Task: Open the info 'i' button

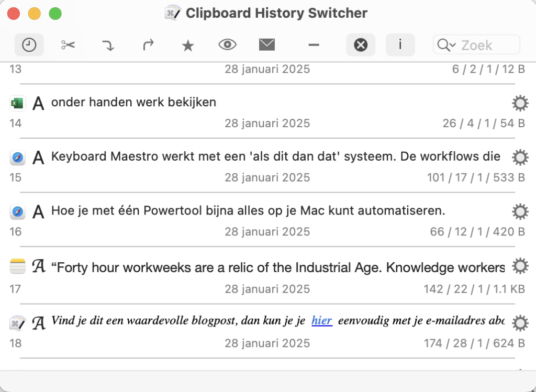Action: tap(400, 45)
